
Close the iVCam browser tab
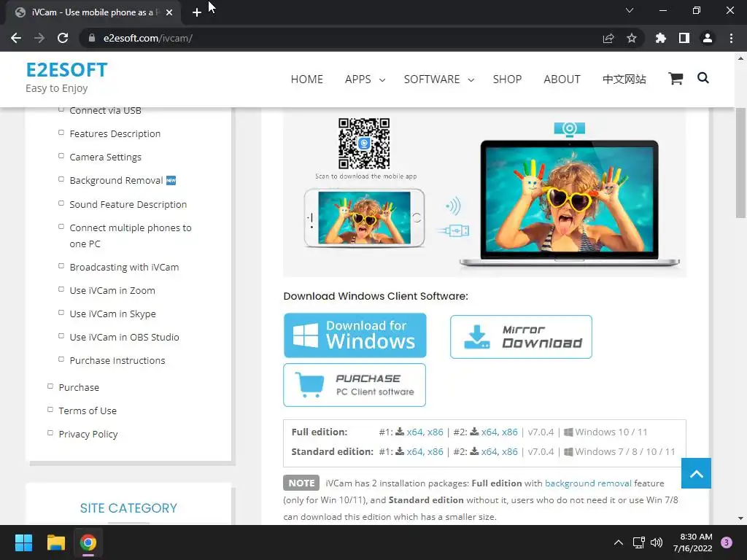tap(169, 12)
